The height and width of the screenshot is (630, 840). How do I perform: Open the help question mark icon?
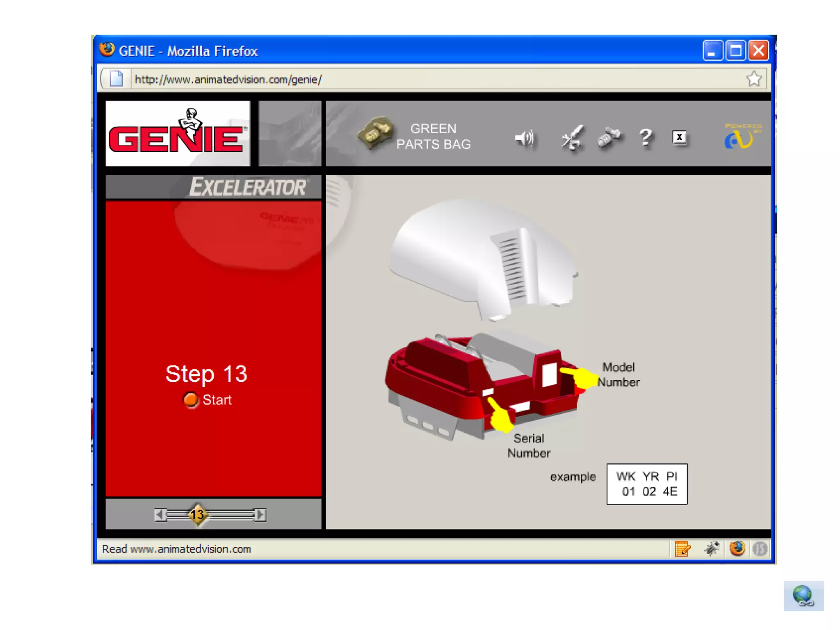tap(646, 137)
